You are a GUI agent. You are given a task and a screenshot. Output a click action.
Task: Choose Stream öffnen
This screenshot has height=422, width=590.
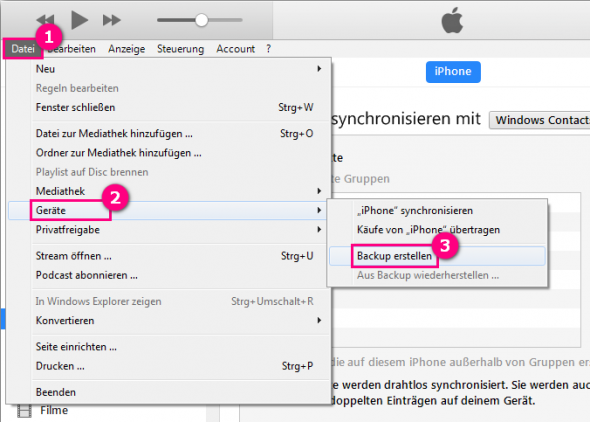pos(169,256)
